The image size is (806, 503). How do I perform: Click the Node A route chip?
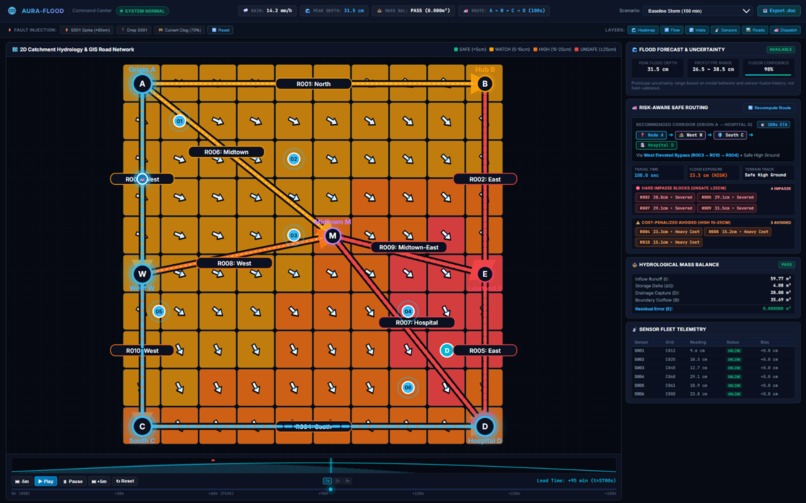(651, 135)
